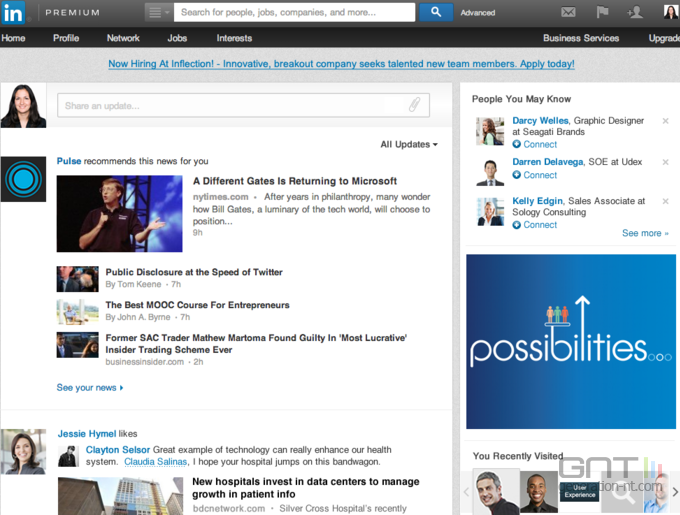Open the Bill Gates article image
This screenshot has width=680, height=515.
click(120, 214)
